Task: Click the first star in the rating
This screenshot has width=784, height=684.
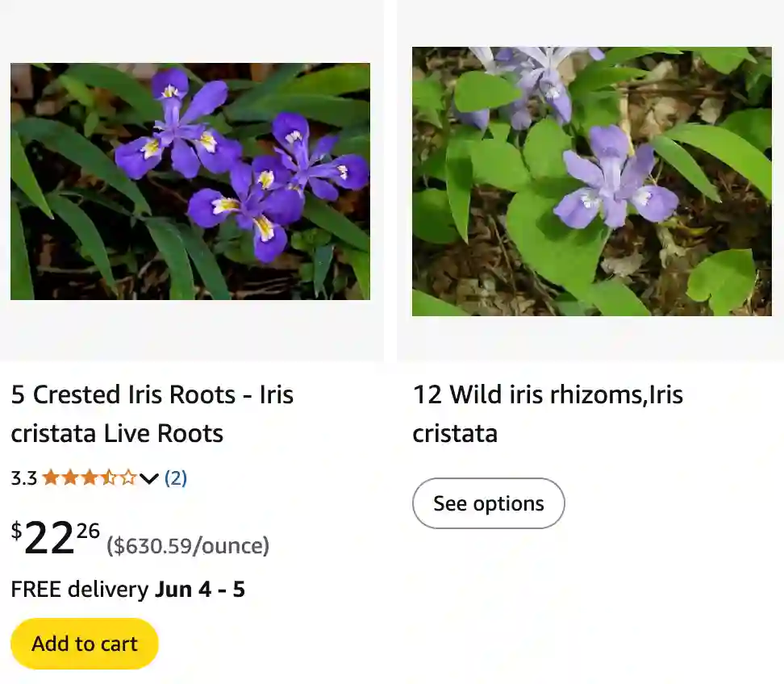Action: click(50, 478)
